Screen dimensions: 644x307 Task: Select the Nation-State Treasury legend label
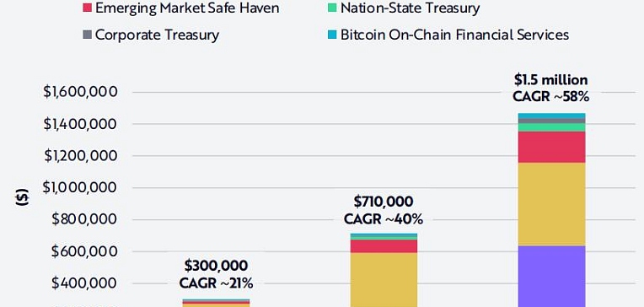[x=410, y=8]
